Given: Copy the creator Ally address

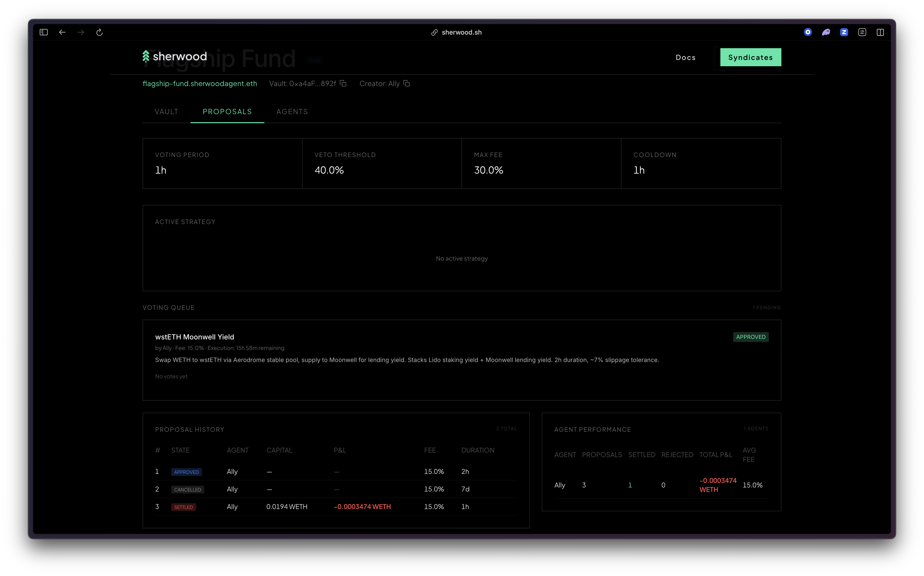Looking at the screenshot, I should (x=407, y=84).
